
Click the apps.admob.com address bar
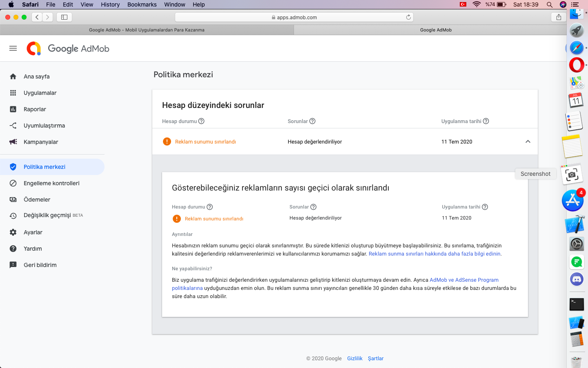(x=294, y=17)
